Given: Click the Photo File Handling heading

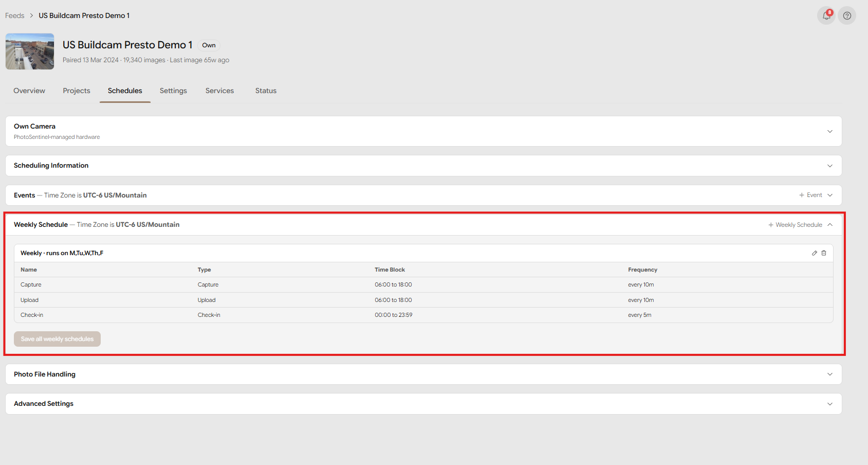Looking at the screenshot, I should pyautogui.click(x=45, y=374).
